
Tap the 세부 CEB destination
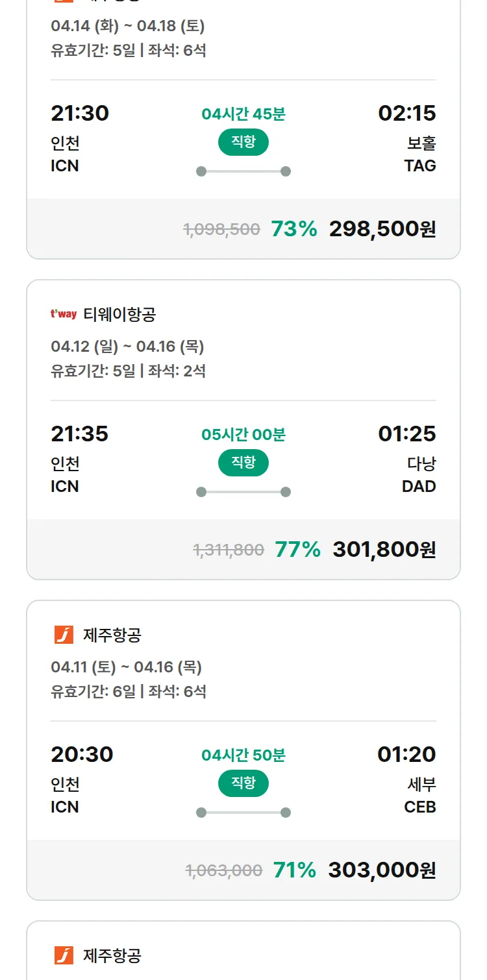point(420,796)
